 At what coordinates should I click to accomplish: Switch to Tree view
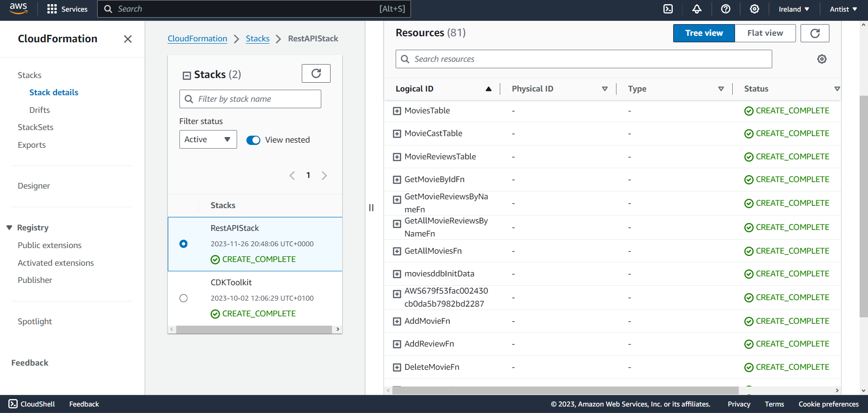coord(704,33)
